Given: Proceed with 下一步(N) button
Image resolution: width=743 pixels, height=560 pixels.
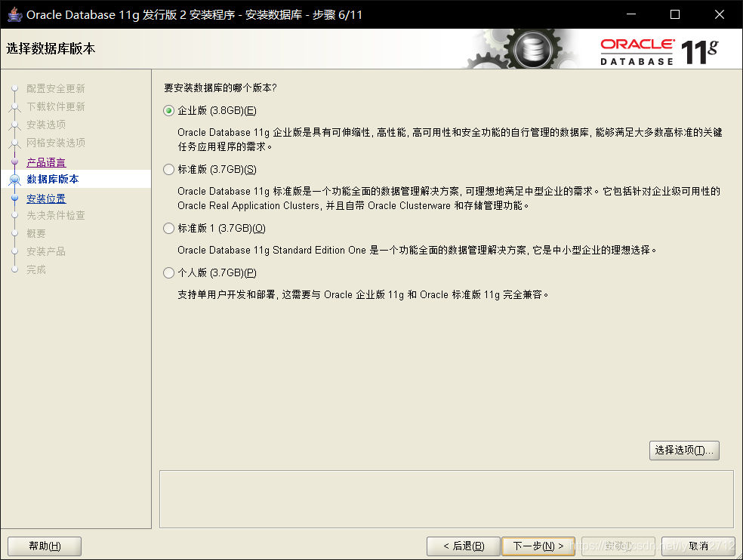Looking at the screenshot, I should tap(538, 546).
